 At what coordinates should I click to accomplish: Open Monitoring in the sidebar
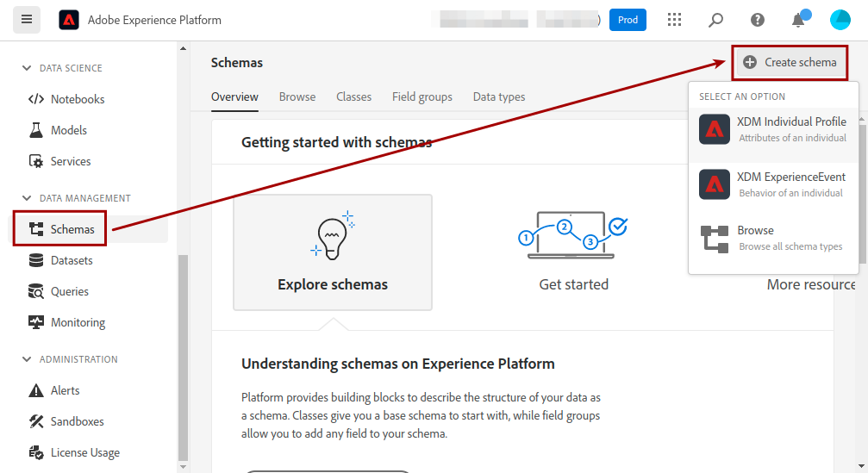click(x=66, y=322)
